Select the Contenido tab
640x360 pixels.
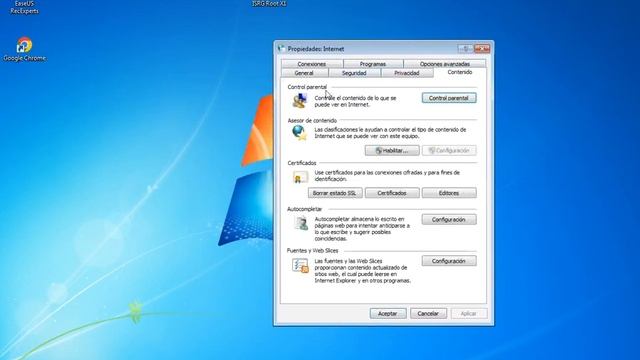click(460, 72)
